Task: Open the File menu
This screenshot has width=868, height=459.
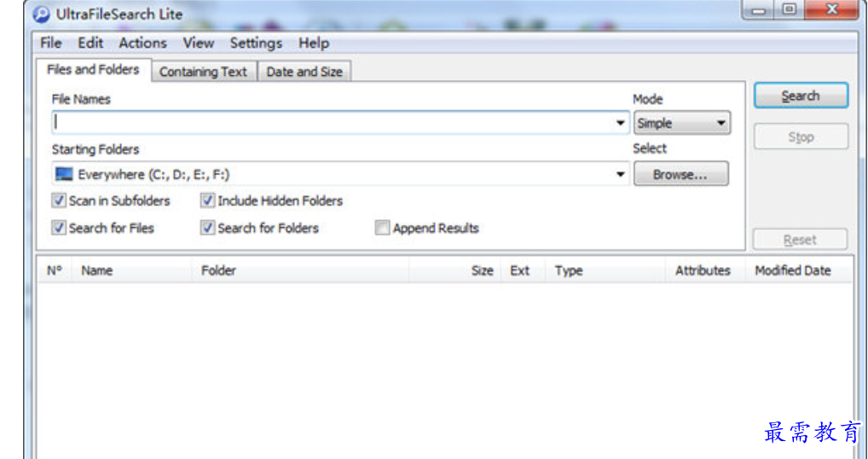Action: point(51,44)
